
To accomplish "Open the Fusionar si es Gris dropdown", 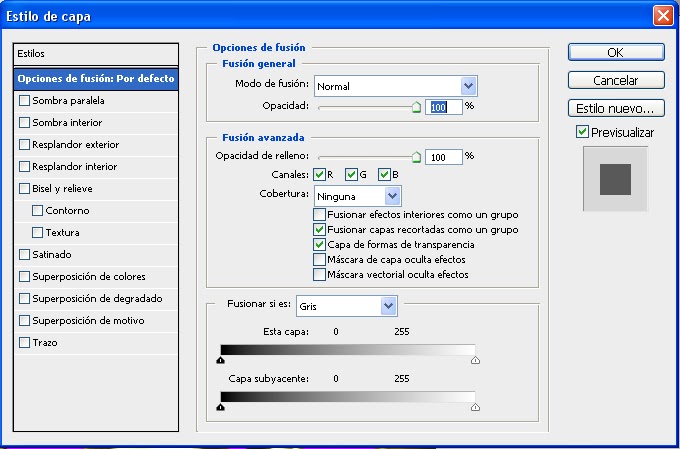I will tap(347, 306).
